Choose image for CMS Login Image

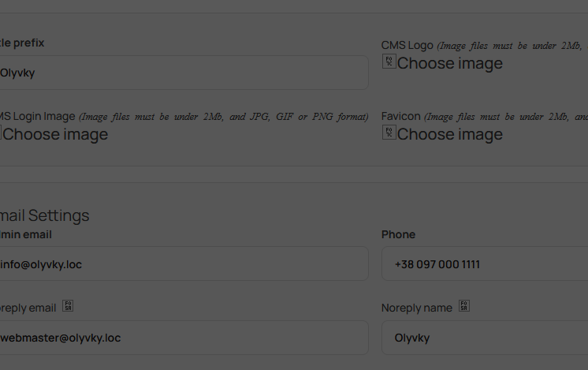(55, 134)
